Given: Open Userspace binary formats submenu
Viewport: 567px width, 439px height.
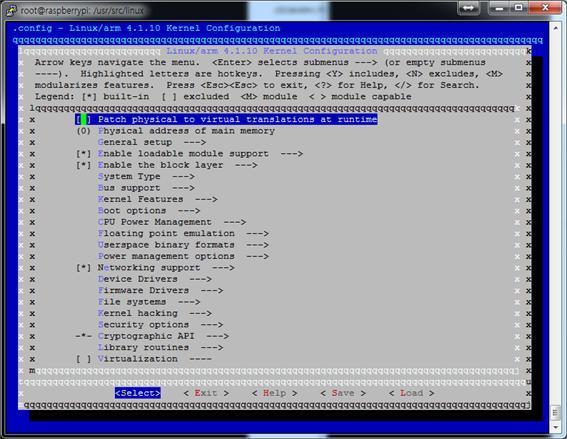Looking at the screenshot, I should click(183, 245).
